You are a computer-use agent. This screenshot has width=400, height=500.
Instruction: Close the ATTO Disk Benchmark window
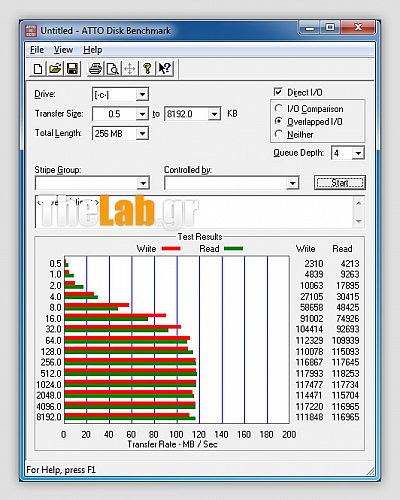pyautogui.click(x=358, y=27)
